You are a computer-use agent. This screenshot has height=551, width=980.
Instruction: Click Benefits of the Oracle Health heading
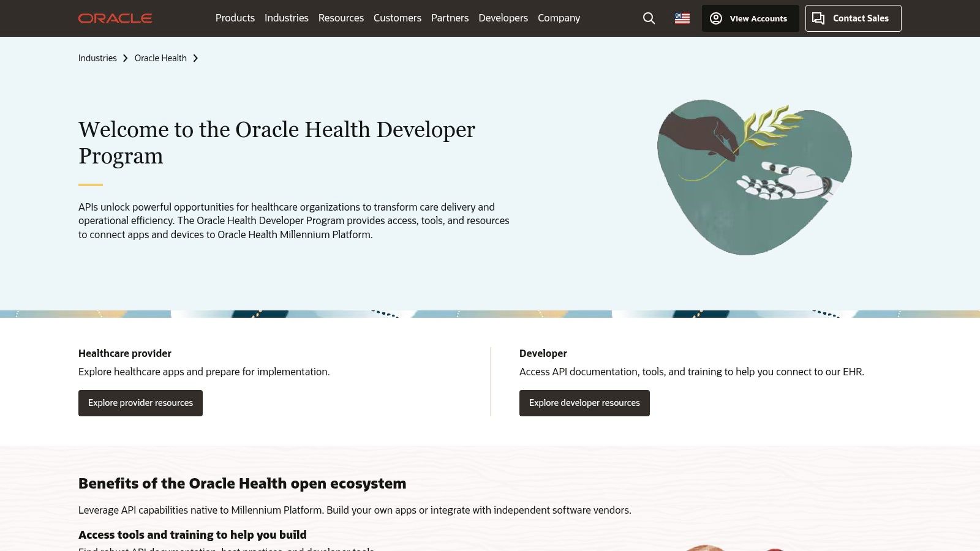[x=242, y=483]
